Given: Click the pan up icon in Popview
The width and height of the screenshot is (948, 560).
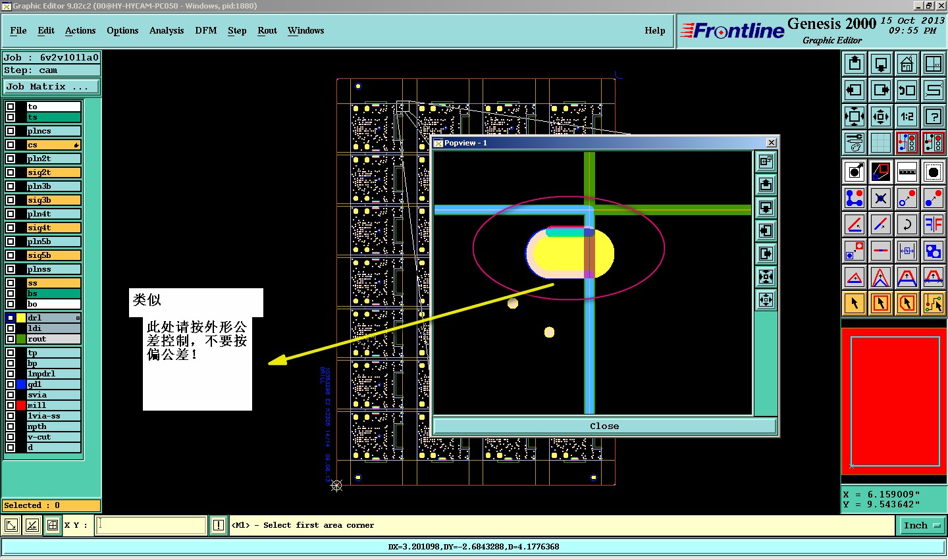Looking at the screenshot, I should click(766, 184).
